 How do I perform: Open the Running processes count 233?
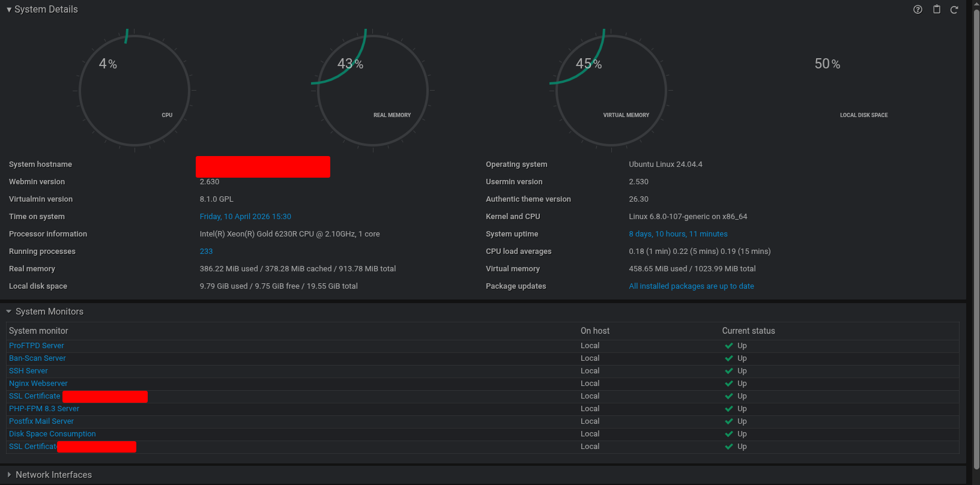coord(206,252)
